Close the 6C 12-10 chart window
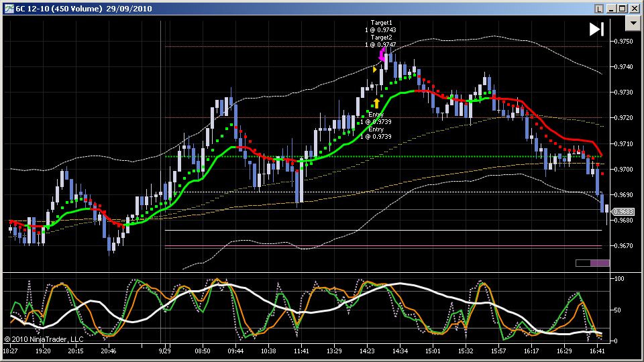644x362 pixels. (x=634, y=9)
